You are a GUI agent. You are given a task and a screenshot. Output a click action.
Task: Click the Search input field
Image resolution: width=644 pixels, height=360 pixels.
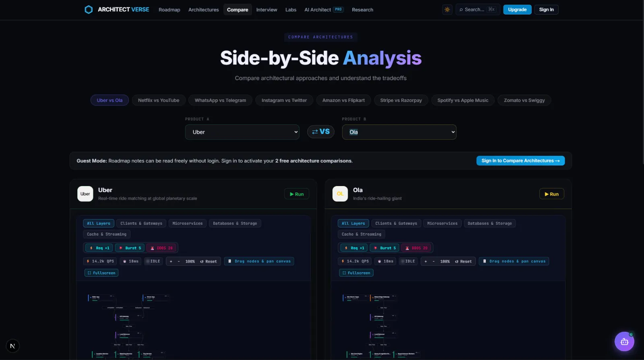click(x=478, y=10)
